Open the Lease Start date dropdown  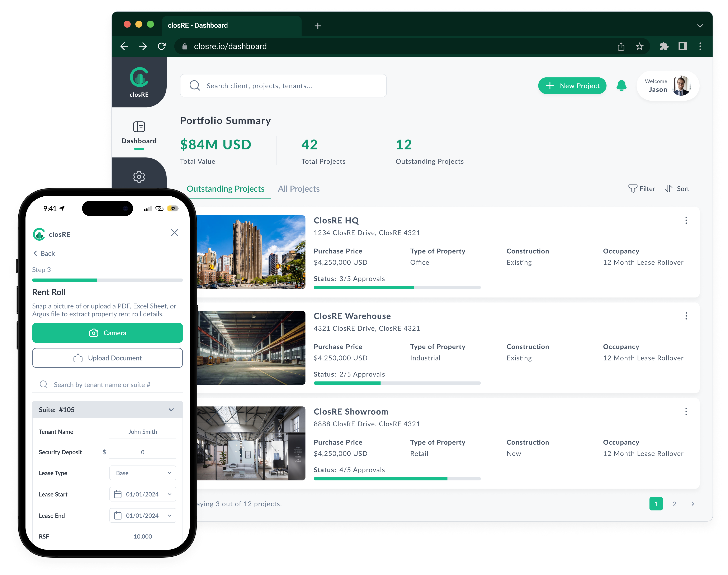point(142,494)
